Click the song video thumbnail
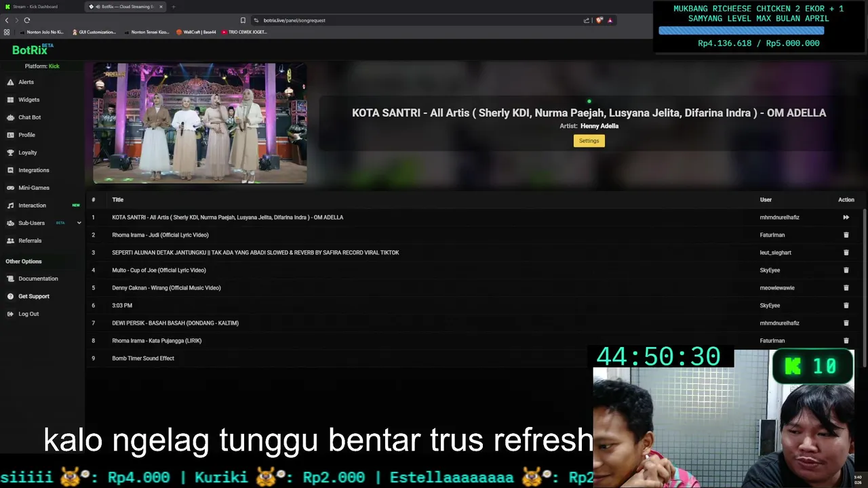868x488 pixels. 199,123
